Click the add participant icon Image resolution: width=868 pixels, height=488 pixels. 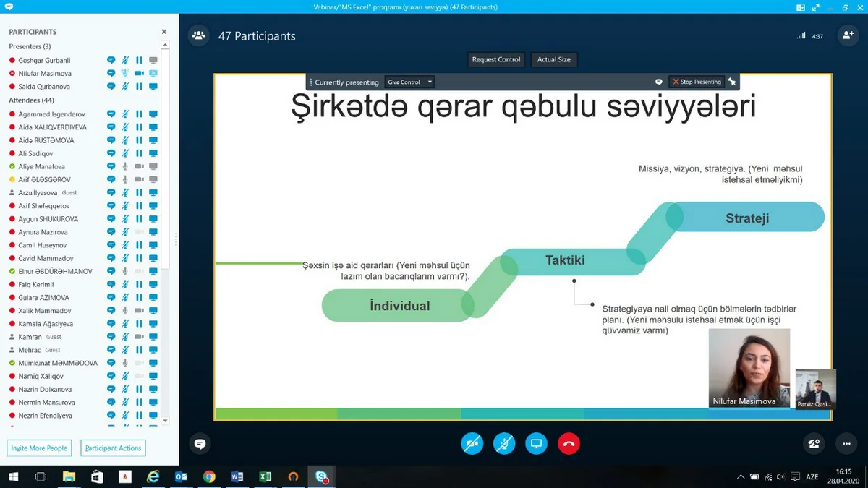click(x=847, y=35)
